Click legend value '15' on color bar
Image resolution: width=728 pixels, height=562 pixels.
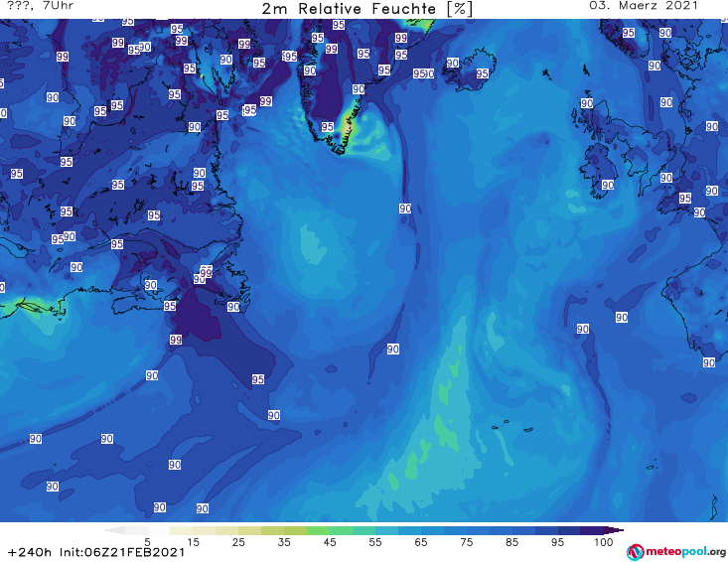[x=193, y=542]
